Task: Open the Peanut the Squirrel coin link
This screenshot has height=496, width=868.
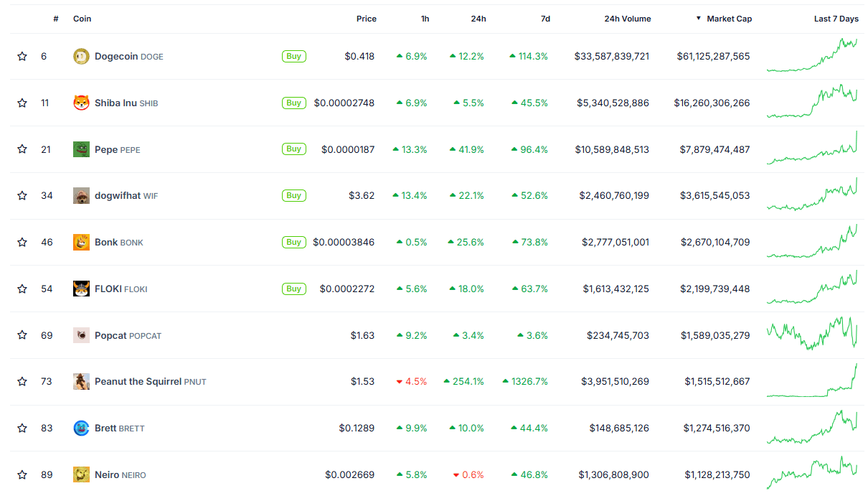Action: [x=138, y=382]
